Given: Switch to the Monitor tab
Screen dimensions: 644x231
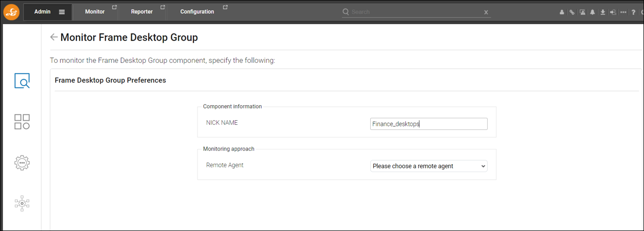Looking at the screenshot, I should tap(95, 12).
